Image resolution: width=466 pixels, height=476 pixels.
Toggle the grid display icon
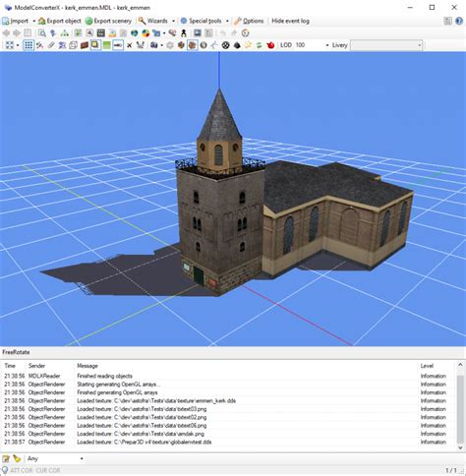coord(29,45)
